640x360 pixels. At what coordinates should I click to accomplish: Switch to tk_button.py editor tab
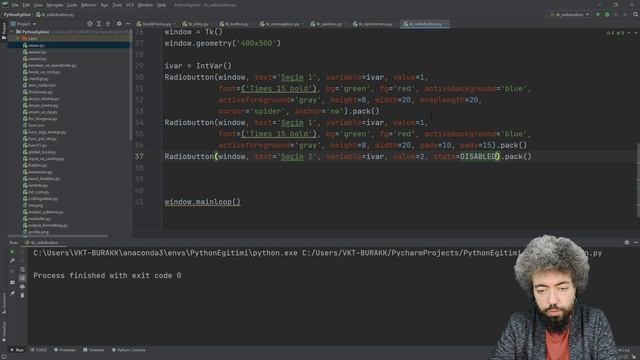click(235, 24)
